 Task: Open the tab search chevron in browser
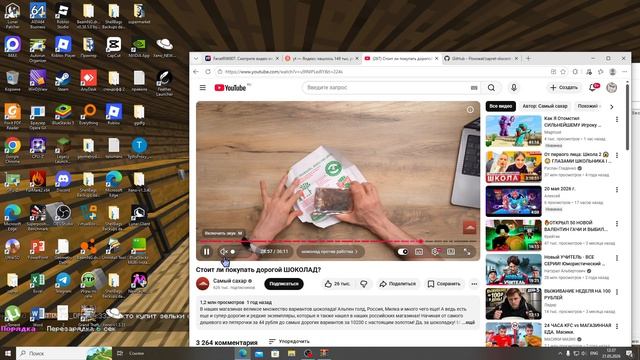point(196,58)
